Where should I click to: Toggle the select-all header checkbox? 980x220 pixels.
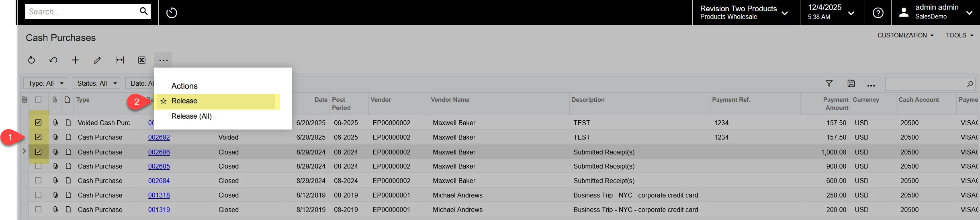pyautogui.click(x=38, y=99)
